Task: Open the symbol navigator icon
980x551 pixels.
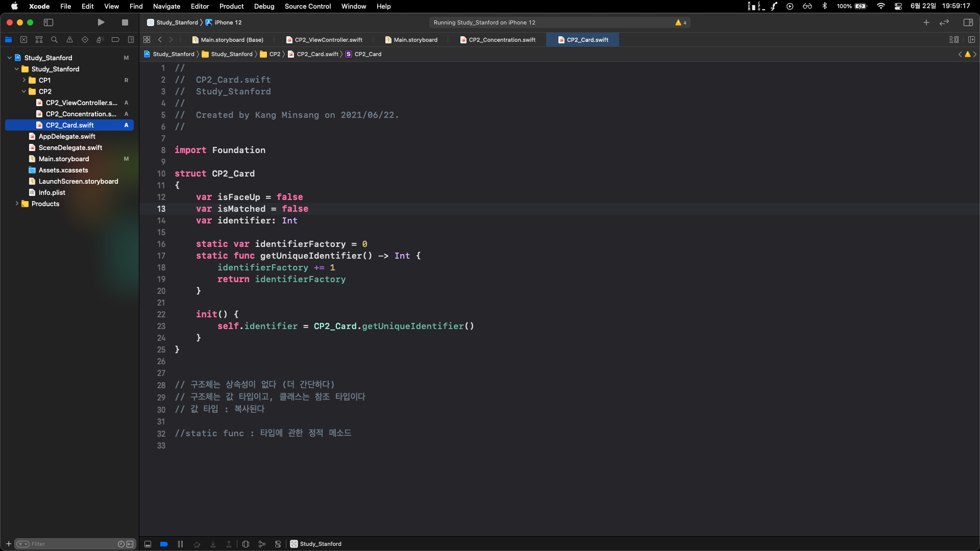Action: click(x=39, y=40)
